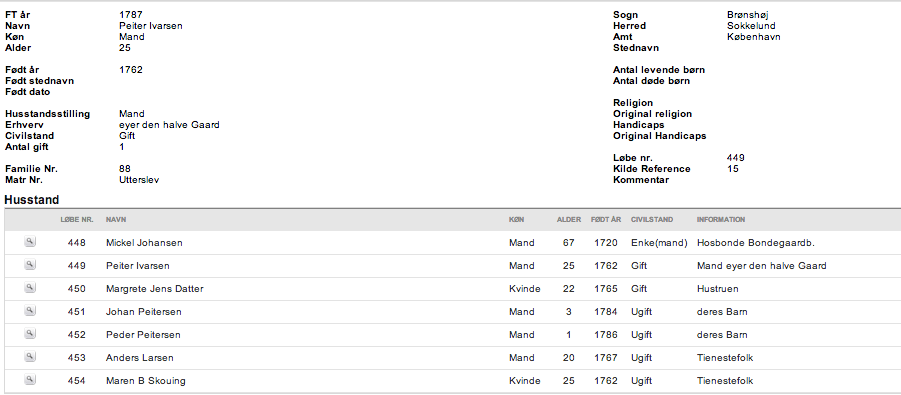Click the Information column header
The height and width of the screenshot is (395, 901).
coord(721,220)
